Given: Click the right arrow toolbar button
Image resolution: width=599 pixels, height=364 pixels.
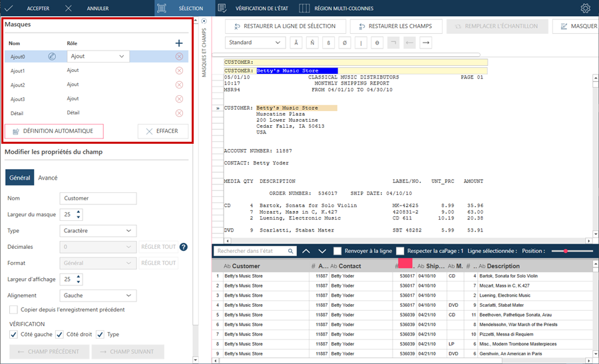Looking at the screenshot, I should 426,43.
